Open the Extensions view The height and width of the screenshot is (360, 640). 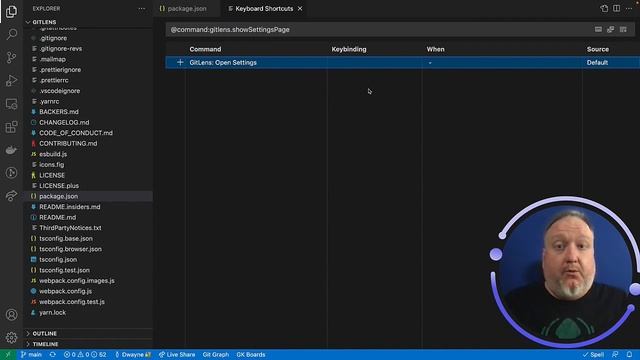pyautogui.click(x=11, y=127)
